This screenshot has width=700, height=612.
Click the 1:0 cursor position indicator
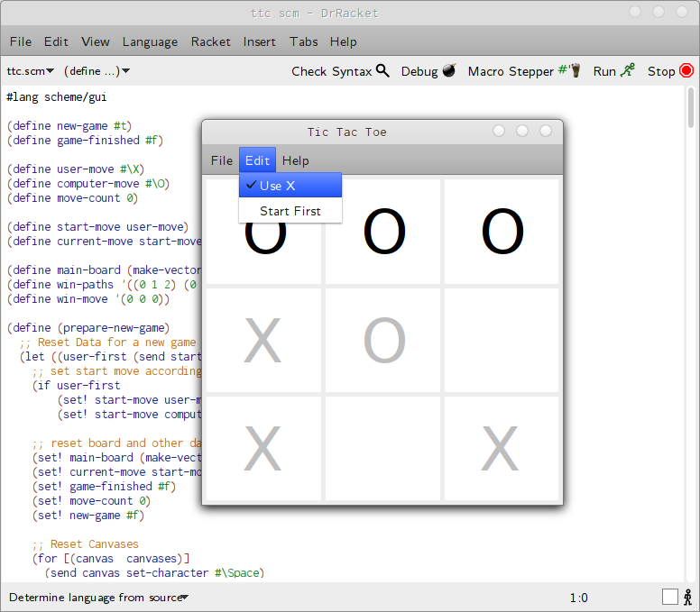click(x=578, y=598)
